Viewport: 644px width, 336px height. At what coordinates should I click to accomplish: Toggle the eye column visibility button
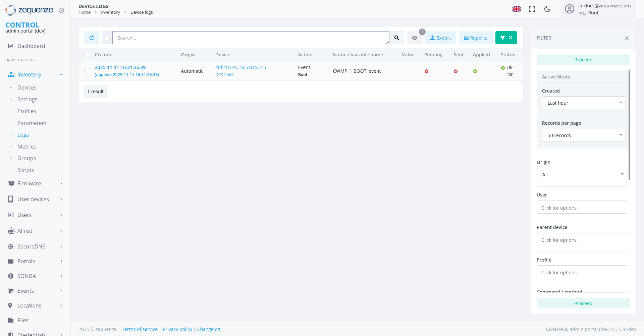tap(415, 38)
